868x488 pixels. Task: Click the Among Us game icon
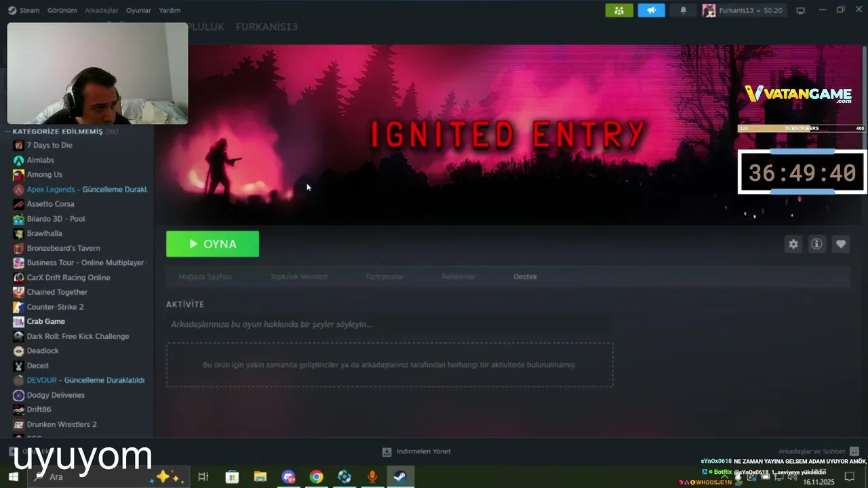(x=18, y=175)
